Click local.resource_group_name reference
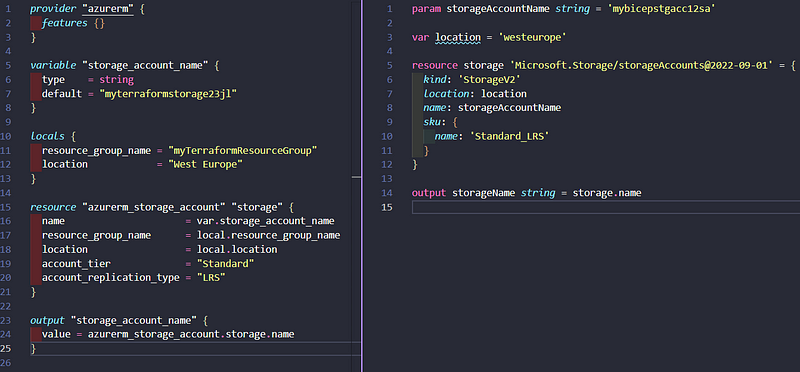 [268, 235]
